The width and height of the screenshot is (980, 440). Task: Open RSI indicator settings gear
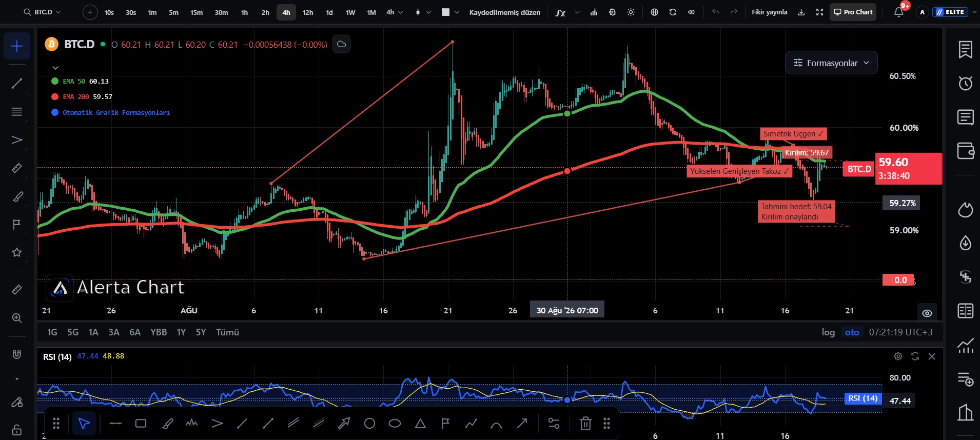tap(898, 356)
